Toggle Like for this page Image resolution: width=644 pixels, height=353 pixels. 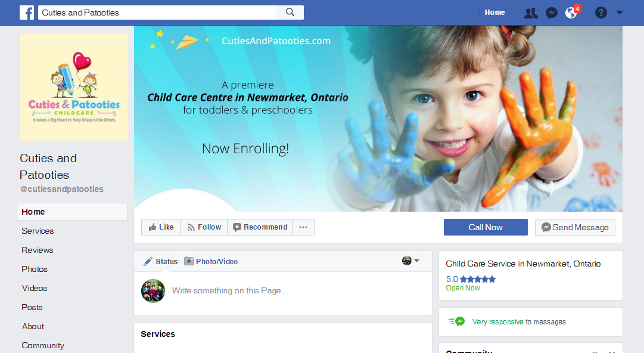161,227
